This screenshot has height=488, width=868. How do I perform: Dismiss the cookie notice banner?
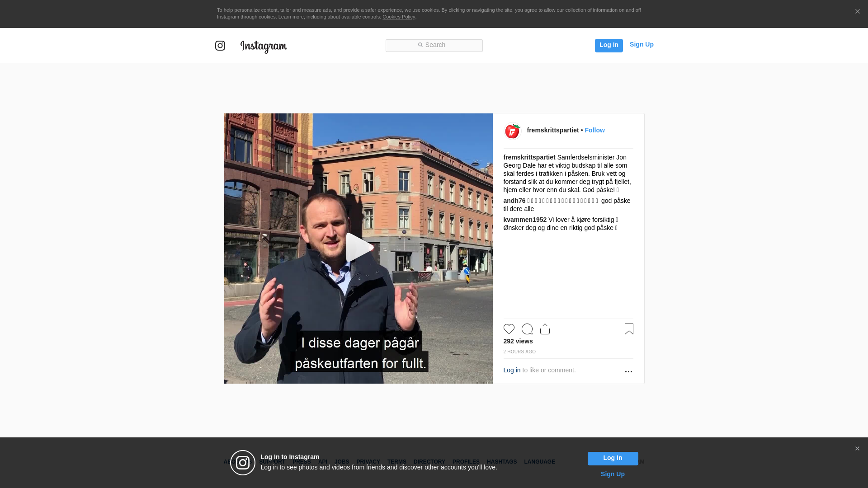click(857, 12)
